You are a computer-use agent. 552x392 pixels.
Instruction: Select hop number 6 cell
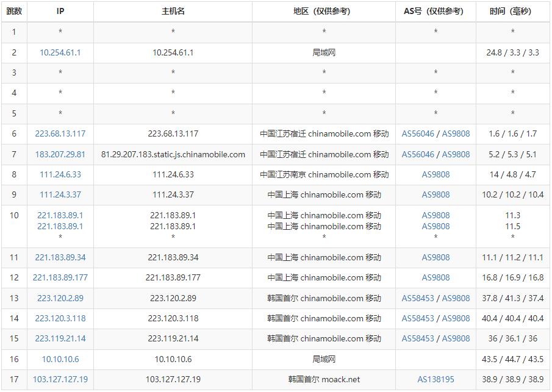point(14,134)
